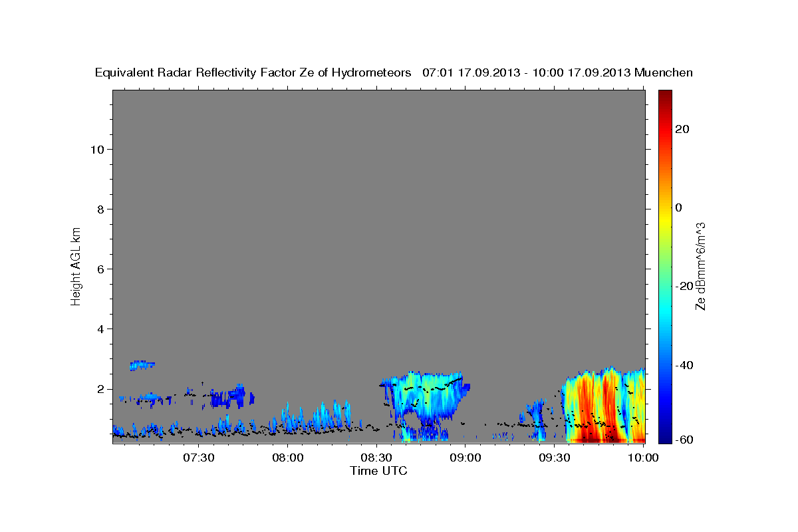
Task: Click the yellow region of the colorbar
Action: point(664,219)
